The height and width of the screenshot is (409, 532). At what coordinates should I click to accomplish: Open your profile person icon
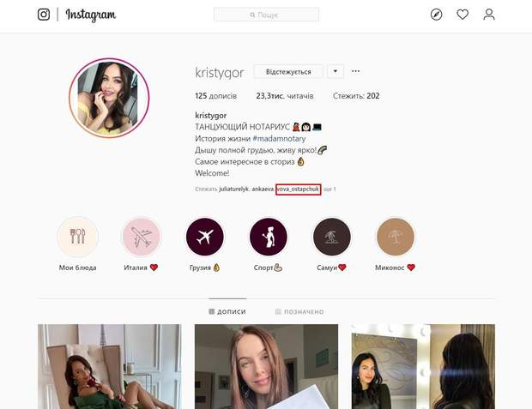tap(489, 15)
